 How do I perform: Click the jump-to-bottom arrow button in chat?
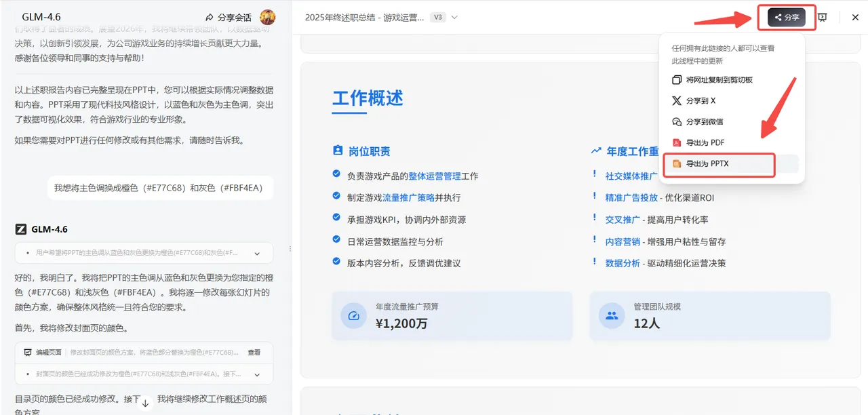pos(145,403)
